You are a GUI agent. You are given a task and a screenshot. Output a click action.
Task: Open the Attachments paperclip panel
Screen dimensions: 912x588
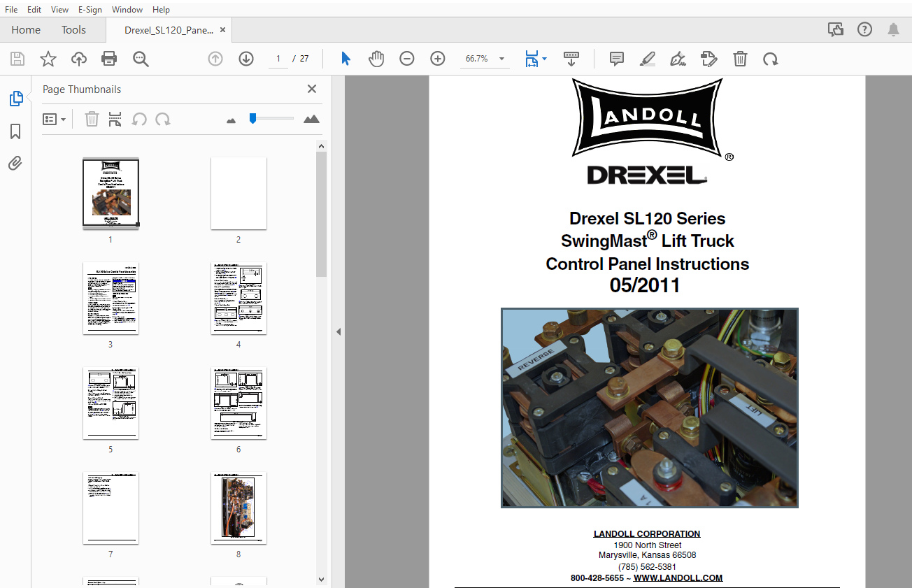(x=15, y=164)
